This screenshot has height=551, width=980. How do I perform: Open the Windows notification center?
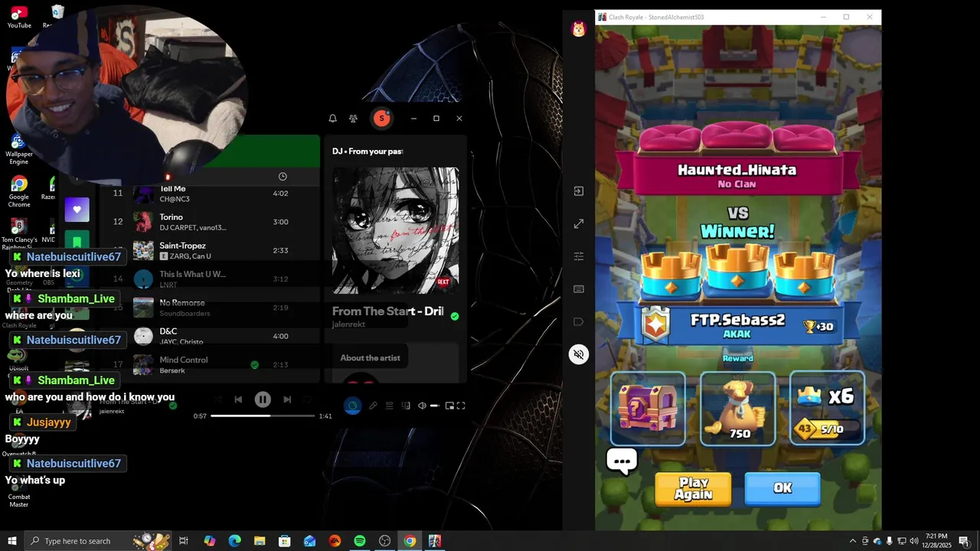coord(964,541)
